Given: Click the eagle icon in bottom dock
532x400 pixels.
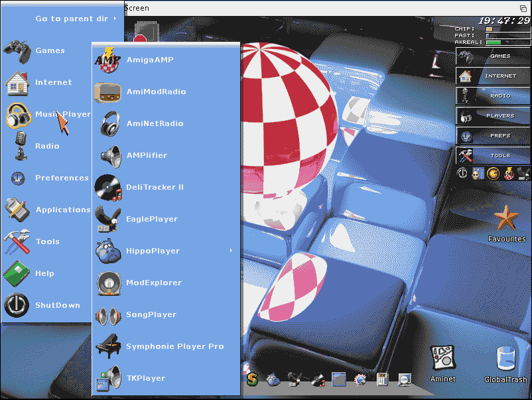Looking at the screenshot, I should pyautogui.click(x=296, y=379).
